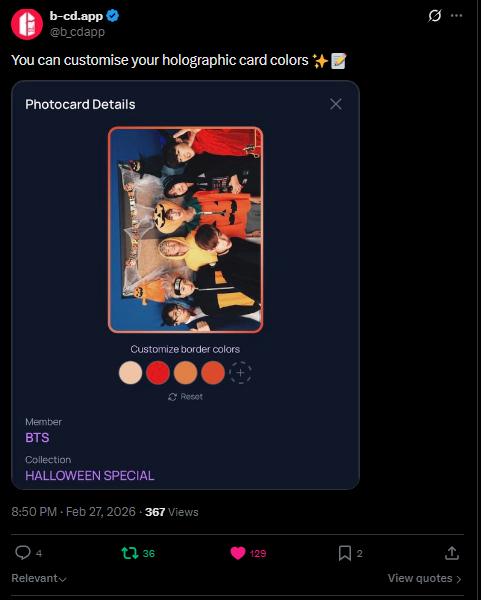Select the peach border color swatch
The height and width of the screenshot is (600, 481).
[x=130, y=373]
